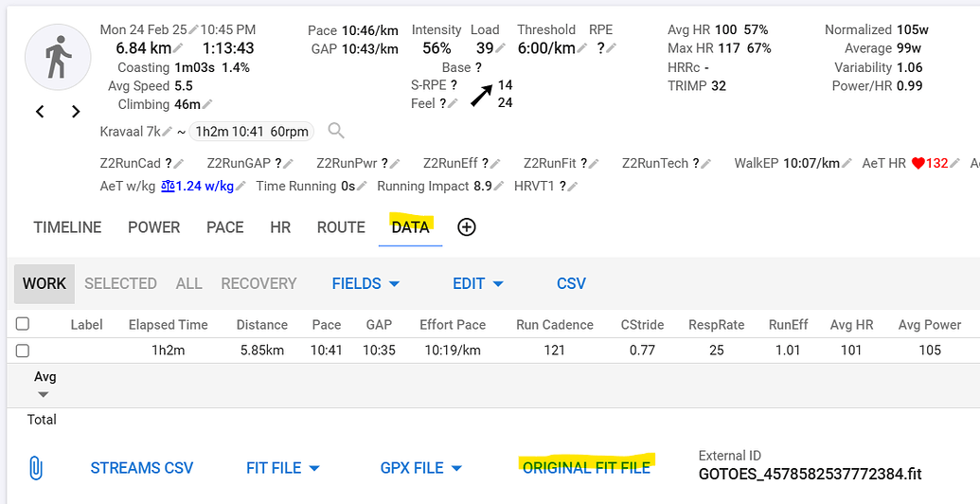Click the magnifier search icon beside 60rpm
980x504 pixels.
336,131
